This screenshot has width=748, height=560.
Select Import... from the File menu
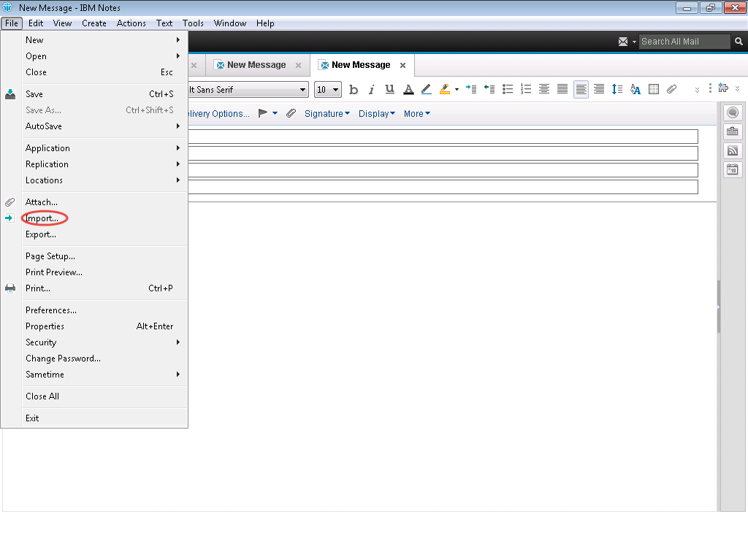tap(42, 218)
